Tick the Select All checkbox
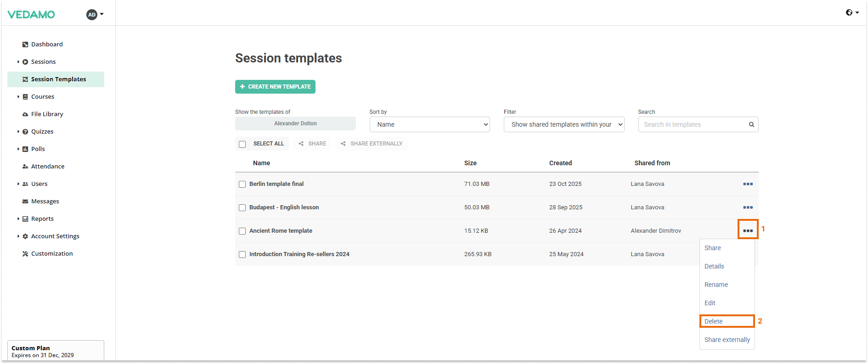Viewport: 868px width, 364px height. coord(242,144)
